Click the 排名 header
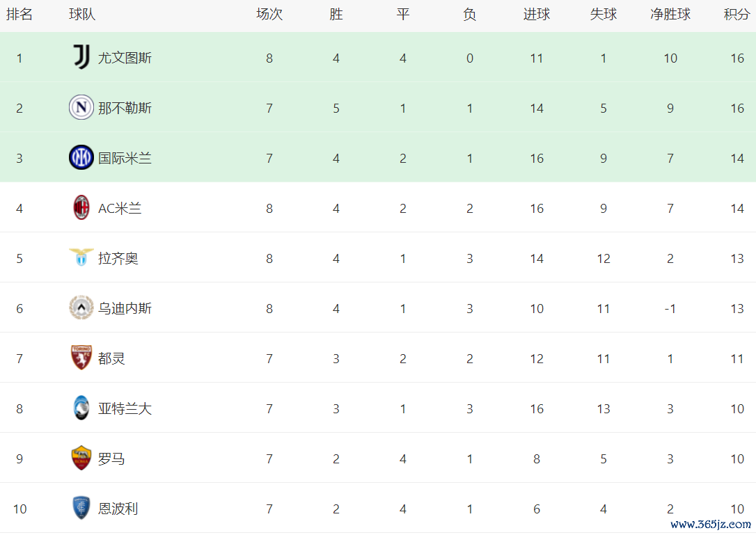The image size is (756, 535). (19, 15)
